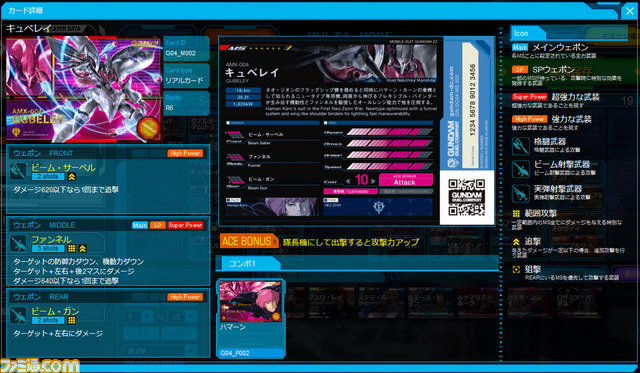640x373 pixels.
Task: Open the ハマーン pilot card thumbnail
Action: click(x=250, y=318)
